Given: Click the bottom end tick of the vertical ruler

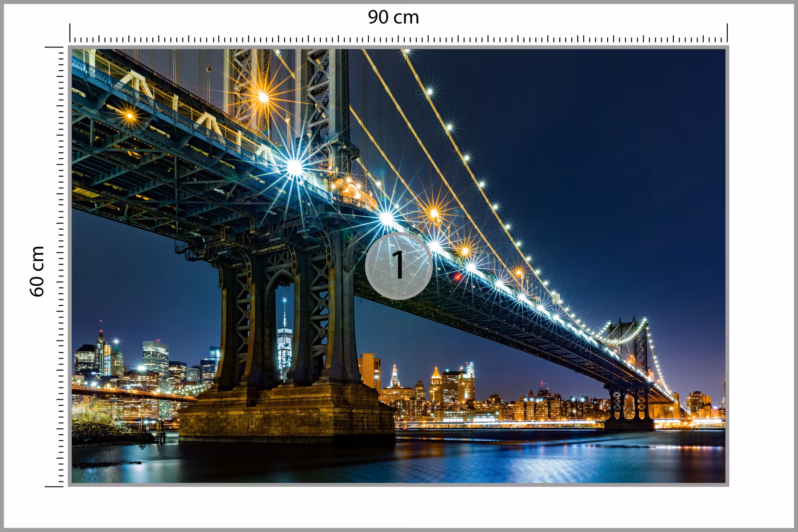Looking at the screenshot, I should [x=54, y=487].
